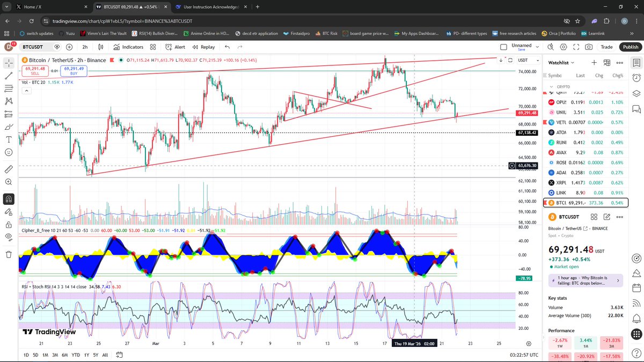
Task: Click the Trade button
Action: pyautogui.click(x=606, y=47)
